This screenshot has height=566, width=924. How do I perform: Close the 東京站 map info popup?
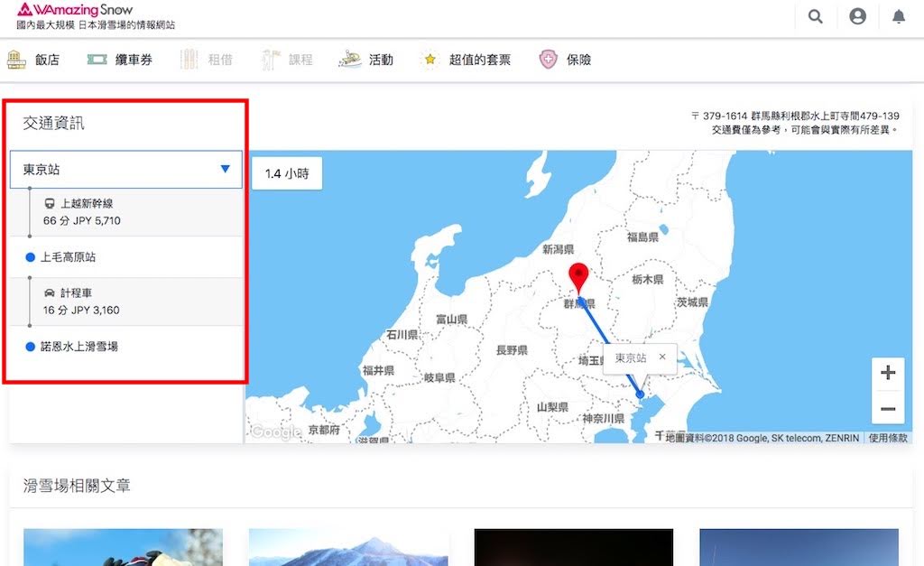click(662, 357)
